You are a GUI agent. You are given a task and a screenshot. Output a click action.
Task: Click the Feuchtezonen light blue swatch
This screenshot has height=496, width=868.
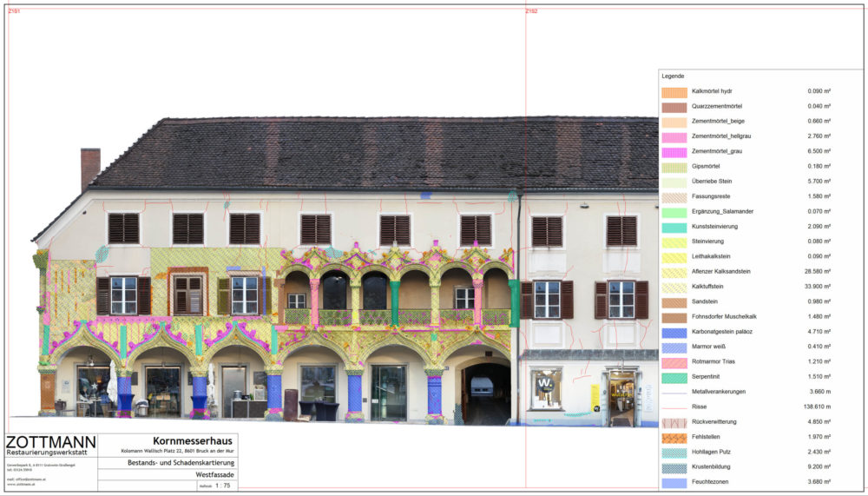674,482
